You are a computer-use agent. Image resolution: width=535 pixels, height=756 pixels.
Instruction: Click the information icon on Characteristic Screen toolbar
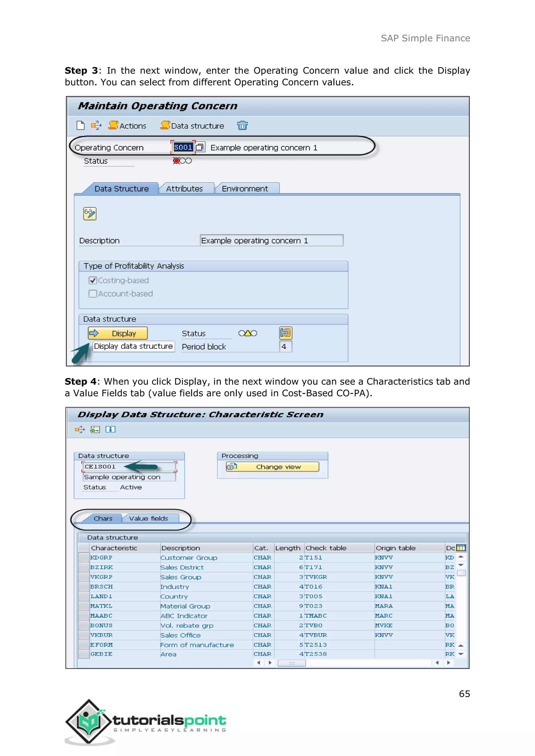[110, 429]
